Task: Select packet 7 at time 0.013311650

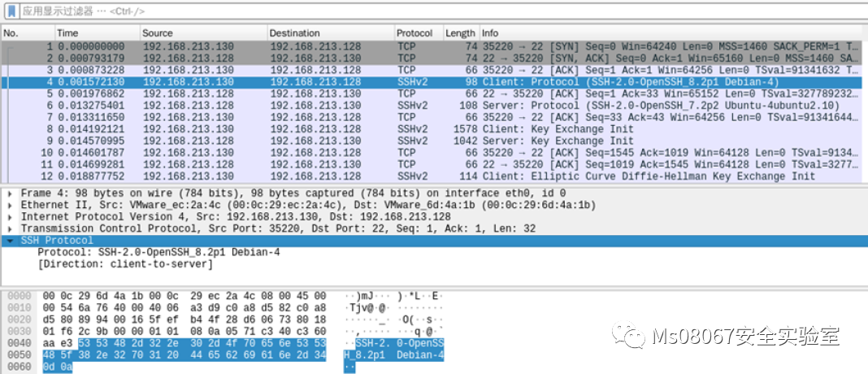Action: tap(432, 117)
